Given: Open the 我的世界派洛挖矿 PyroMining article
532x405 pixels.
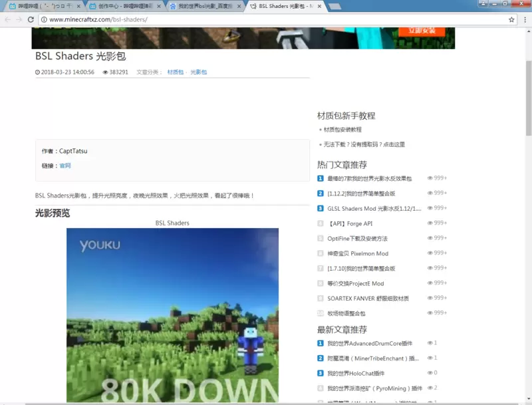Looking at the screenshot, I should point(374,388).
